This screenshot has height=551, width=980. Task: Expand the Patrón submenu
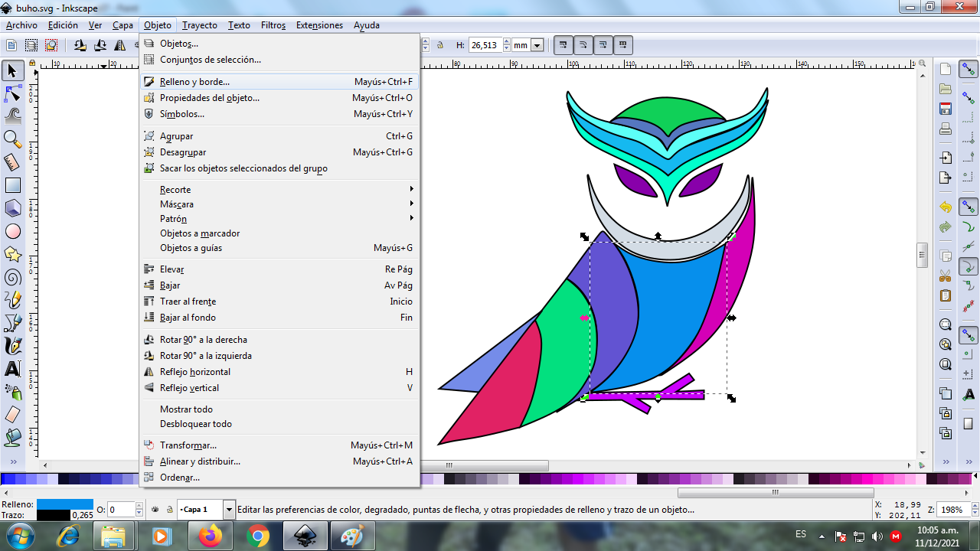coord(279,219)
